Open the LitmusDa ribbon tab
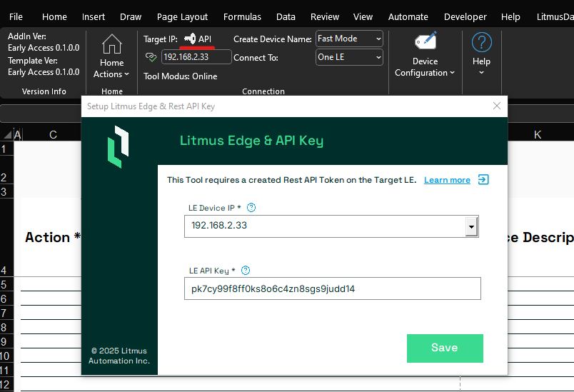The image size is (574, 392). click(x=555, y=17)
